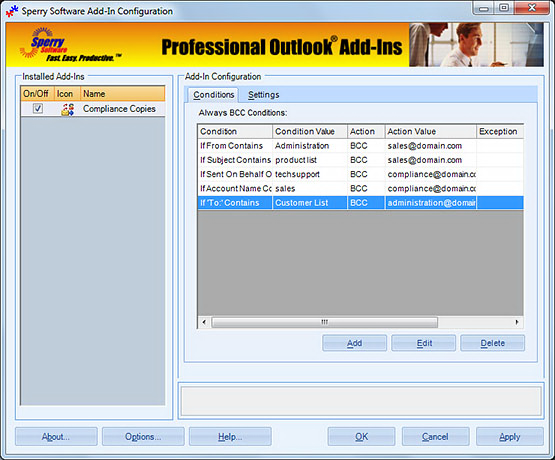This screenshot has width=555, height=460.
Task: Minimize the configuration window
Action: click(x=484, y=8)
